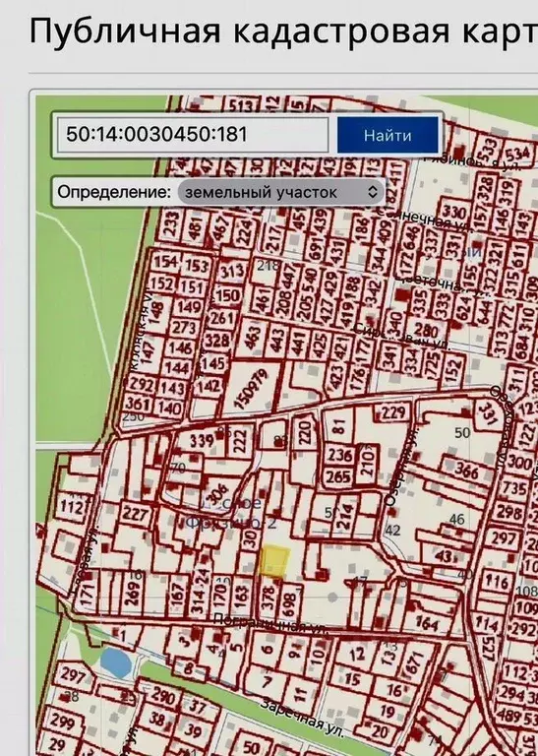Click parcel number 151

pos(192,287)
